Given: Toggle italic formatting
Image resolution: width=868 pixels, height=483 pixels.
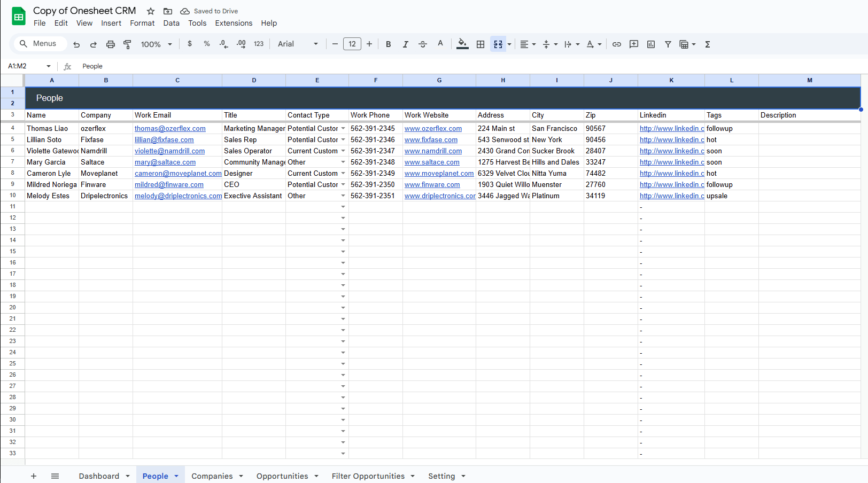Looking at the screenshot, I should coord(405,44).
